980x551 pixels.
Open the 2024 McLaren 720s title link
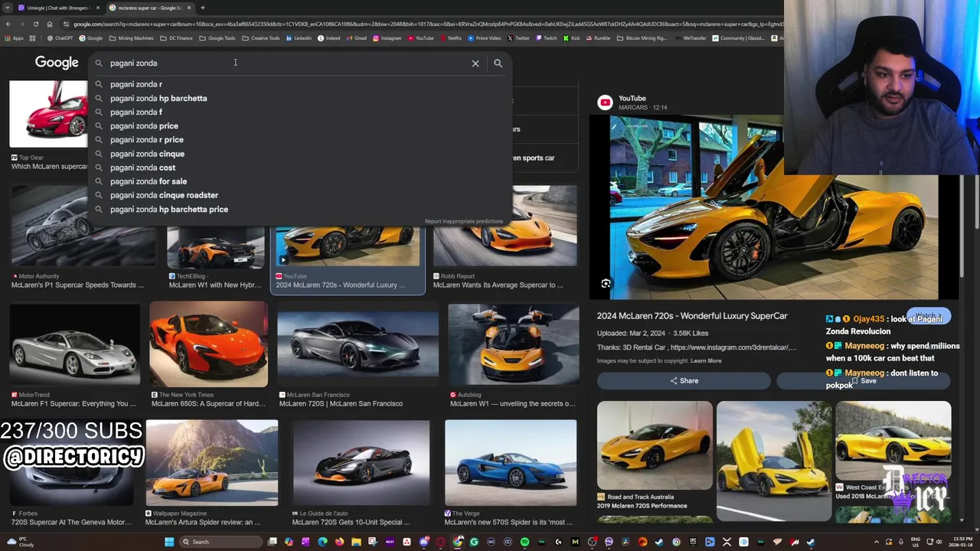pyautogui.click(x=692, y=316)
